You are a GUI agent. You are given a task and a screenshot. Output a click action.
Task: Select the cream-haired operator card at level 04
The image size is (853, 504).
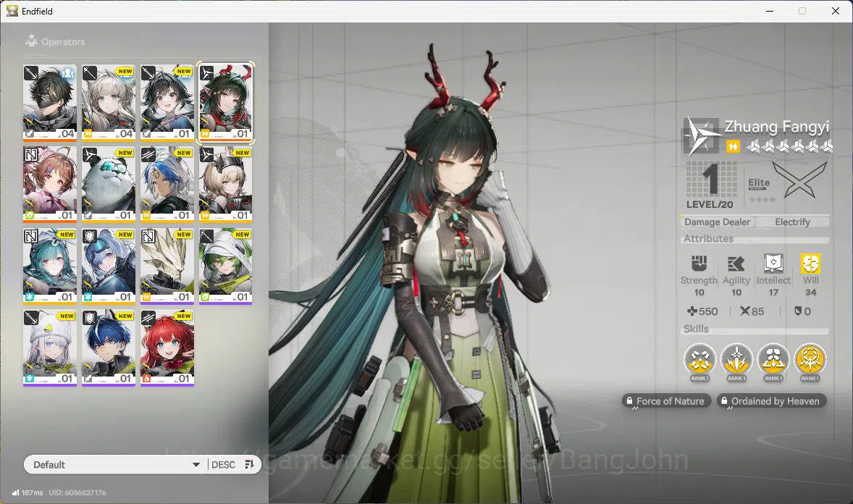click(109, 102)
